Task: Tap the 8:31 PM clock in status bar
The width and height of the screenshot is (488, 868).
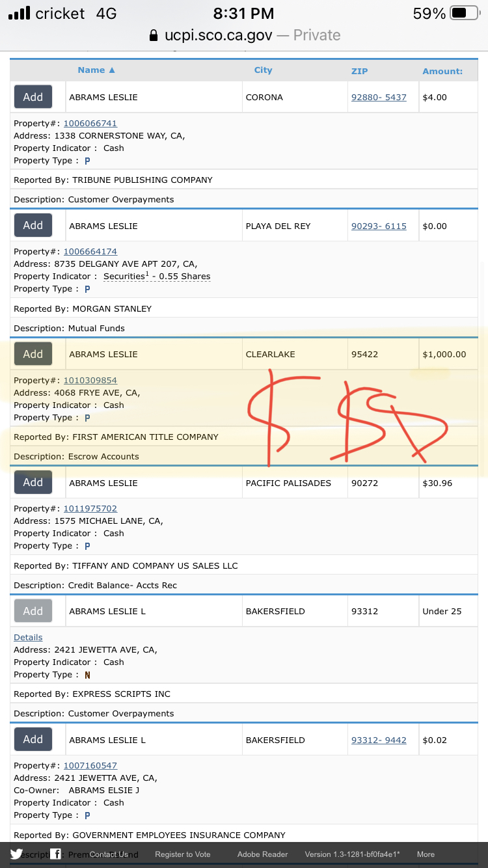Action: (x=244, y=13)
